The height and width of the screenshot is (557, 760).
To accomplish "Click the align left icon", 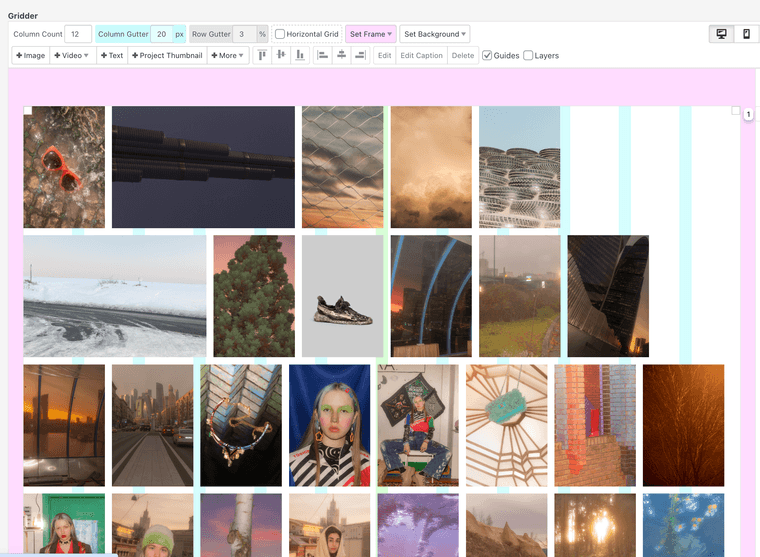I will click(323, 55).
